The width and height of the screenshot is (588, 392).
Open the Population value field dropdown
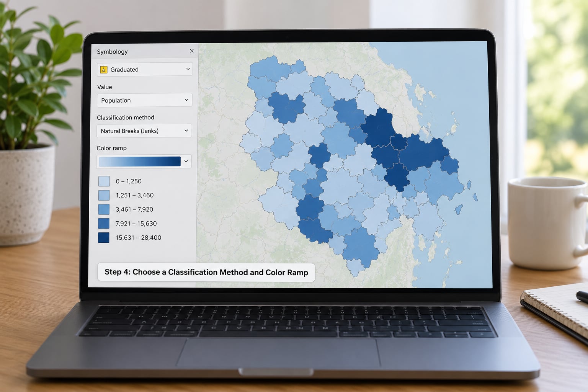[144, 100]
